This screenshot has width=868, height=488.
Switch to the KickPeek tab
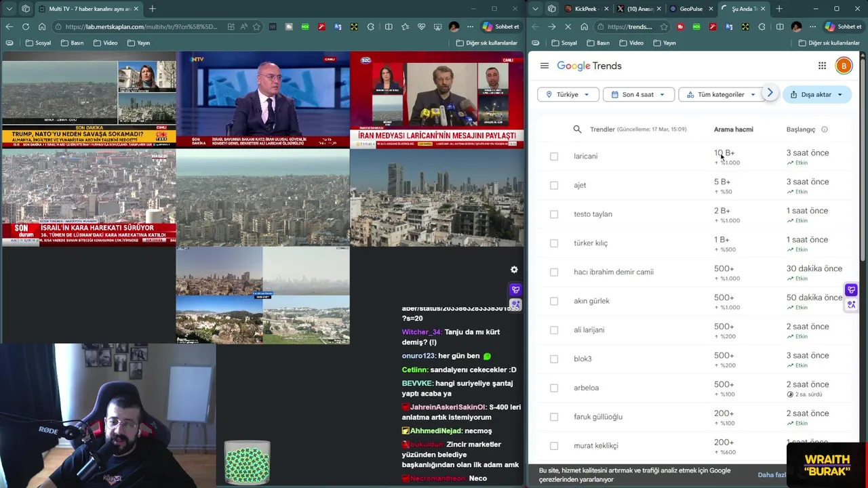(x=585, y=9)
